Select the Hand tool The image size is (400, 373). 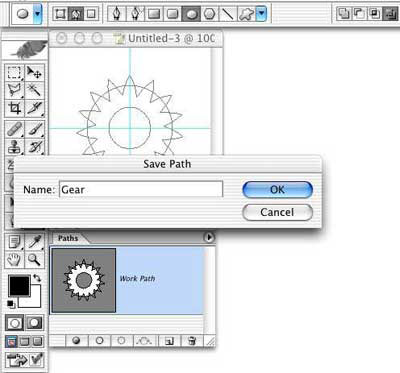[14, 259]
